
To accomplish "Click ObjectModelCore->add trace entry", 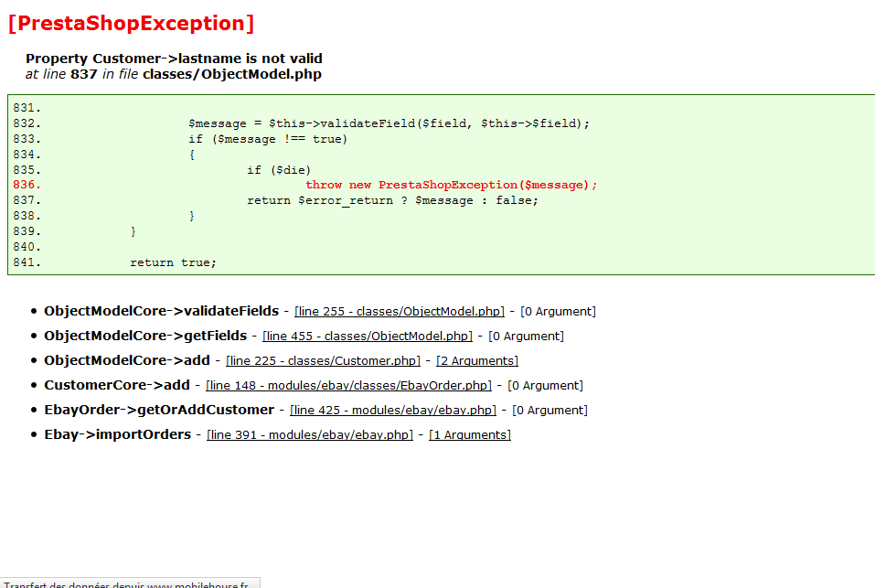I will (127, 360).
